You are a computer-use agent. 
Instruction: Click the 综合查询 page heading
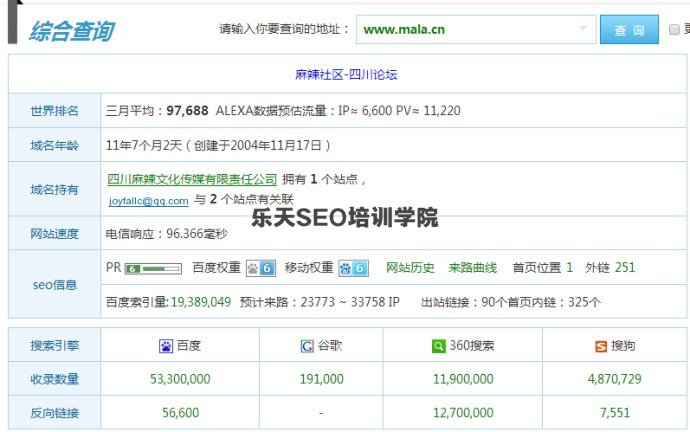click(x=71, y=31)
